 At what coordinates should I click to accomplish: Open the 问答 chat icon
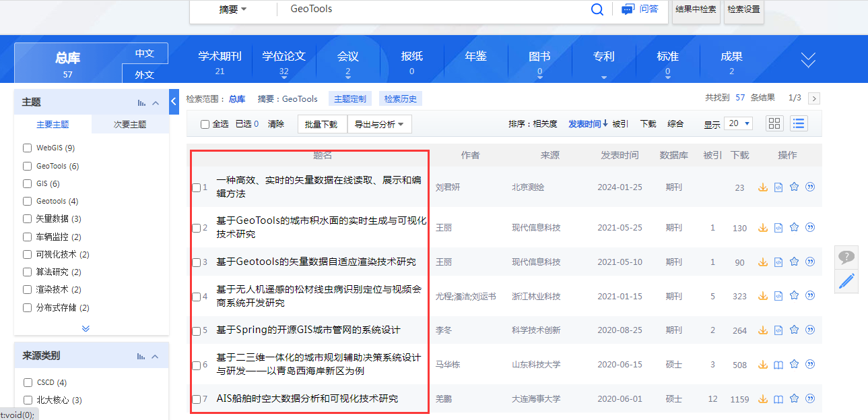628,9
